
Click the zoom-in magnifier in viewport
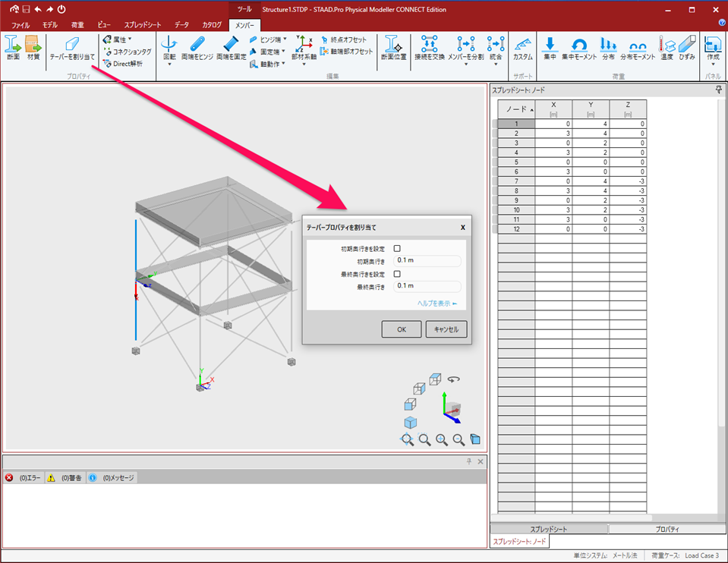coord(442,439)
